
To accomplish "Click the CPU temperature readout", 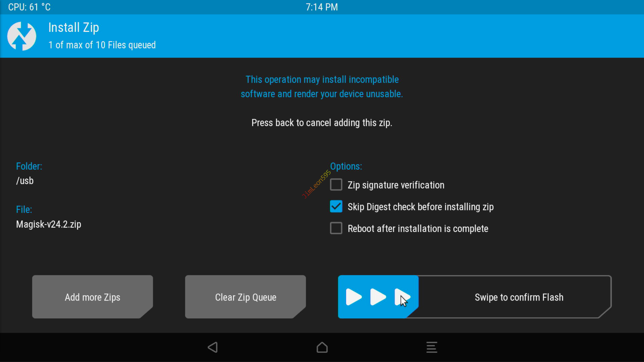I will tap(29, 7).
